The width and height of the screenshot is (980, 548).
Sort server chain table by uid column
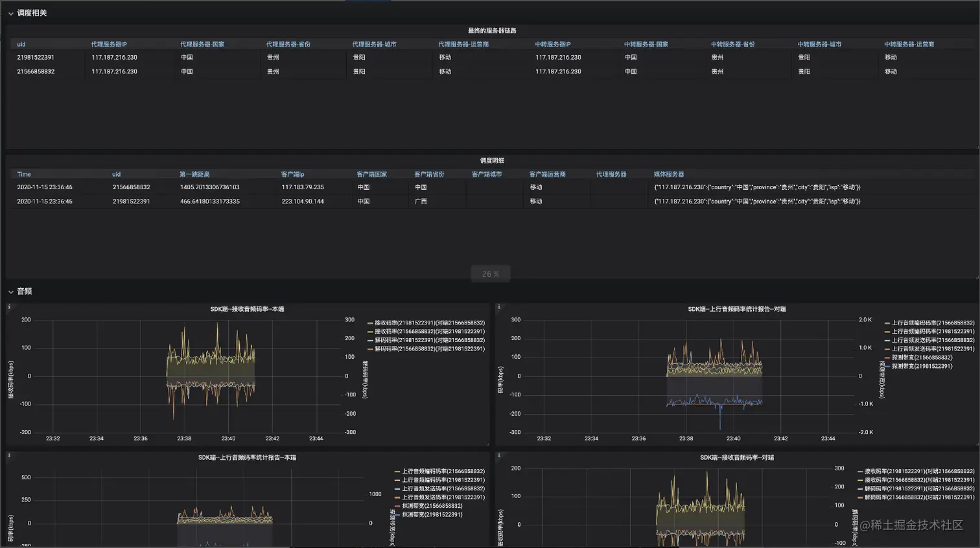(21, 45)
